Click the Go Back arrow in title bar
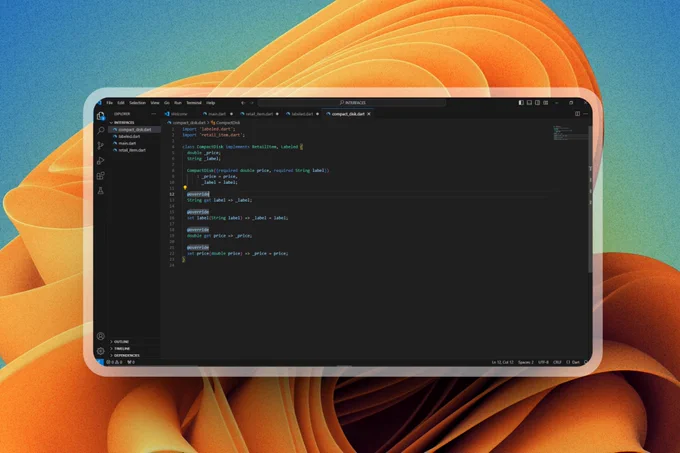 [x=243, y=103]
